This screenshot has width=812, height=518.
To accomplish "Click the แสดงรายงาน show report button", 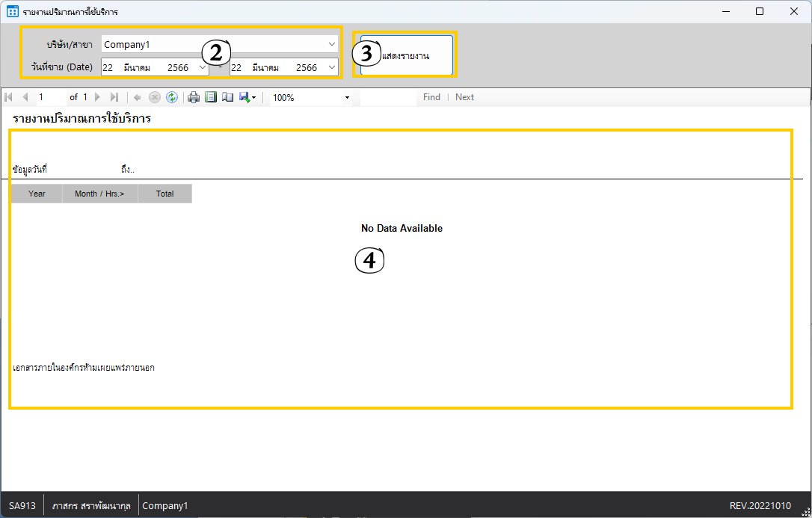I will tap(406, 56).
